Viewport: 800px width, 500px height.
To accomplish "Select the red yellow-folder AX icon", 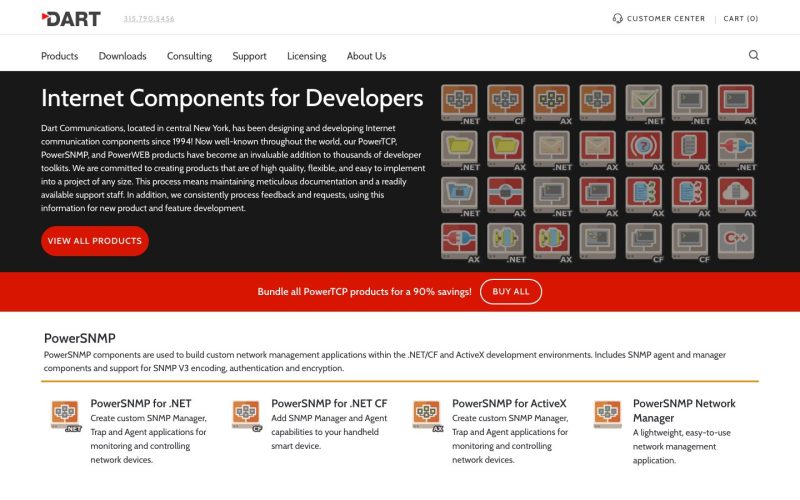I will pyautogui.click(x=506, y=149).
